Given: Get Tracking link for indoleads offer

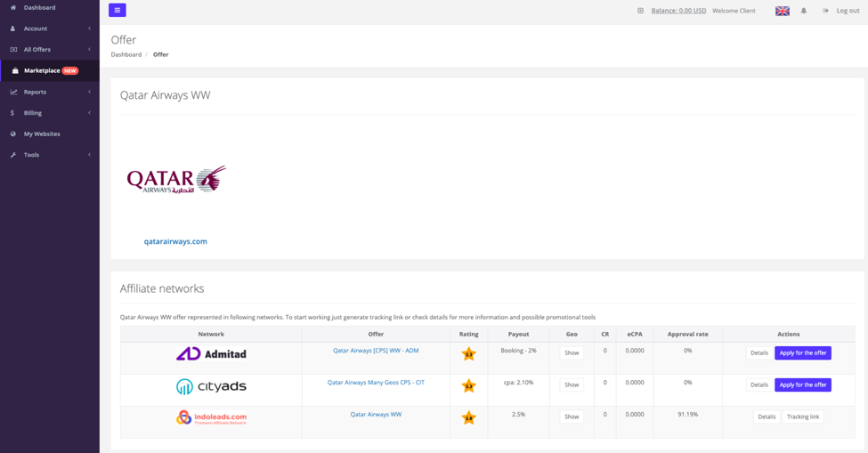Looking at the screenshot, I should point(802,417).
